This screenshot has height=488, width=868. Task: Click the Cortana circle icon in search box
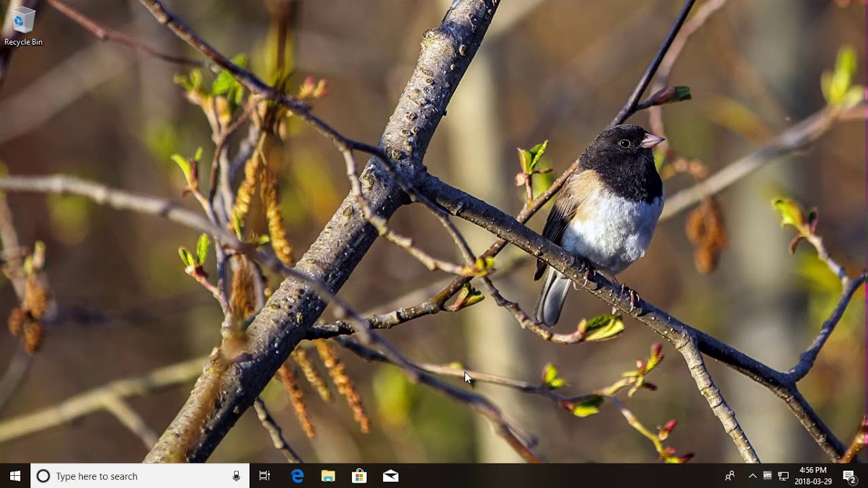43,476
